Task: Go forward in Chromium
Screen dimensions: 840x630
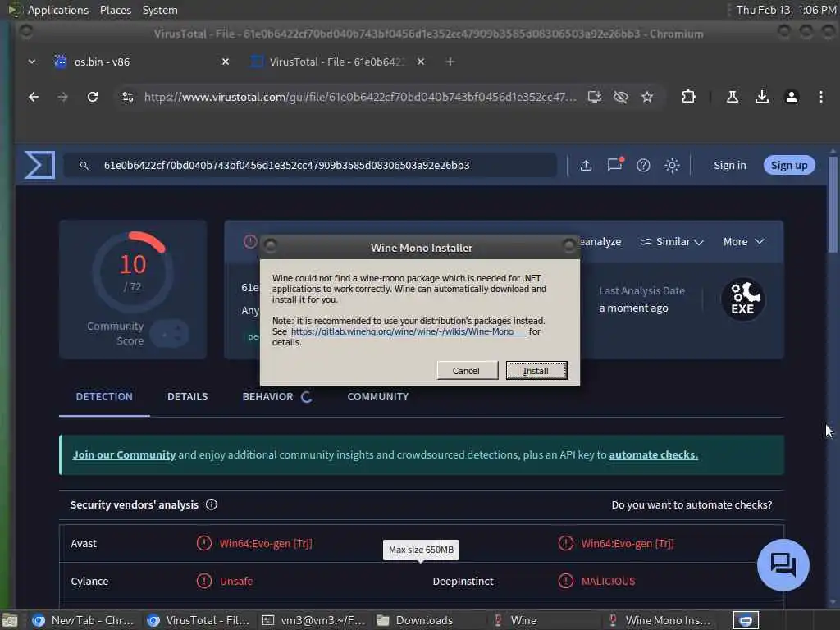Action: coord(62,97)
